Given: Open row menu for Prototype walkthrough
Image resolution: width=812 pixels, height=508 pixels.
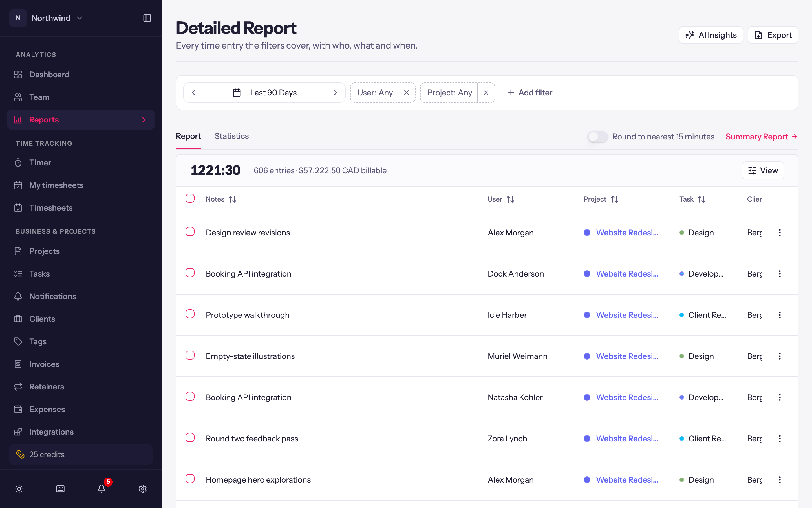Looking at the screenshot, I should [x=780, y=315].
